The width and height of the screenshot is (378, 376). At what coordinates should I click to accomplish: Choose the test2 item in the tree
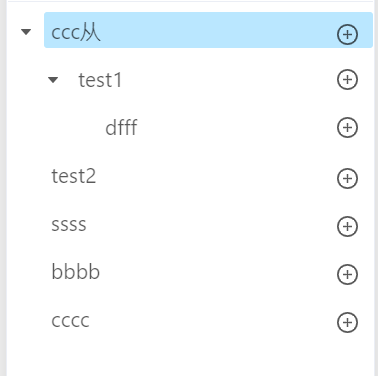(x=74, y=176)
